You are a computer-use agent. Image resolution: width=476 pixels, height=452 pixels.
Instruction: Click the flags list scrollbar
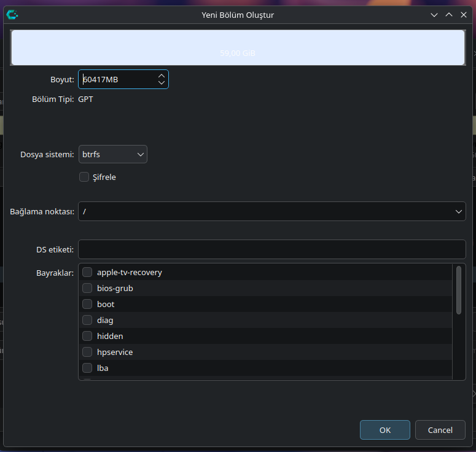point(459,290)
